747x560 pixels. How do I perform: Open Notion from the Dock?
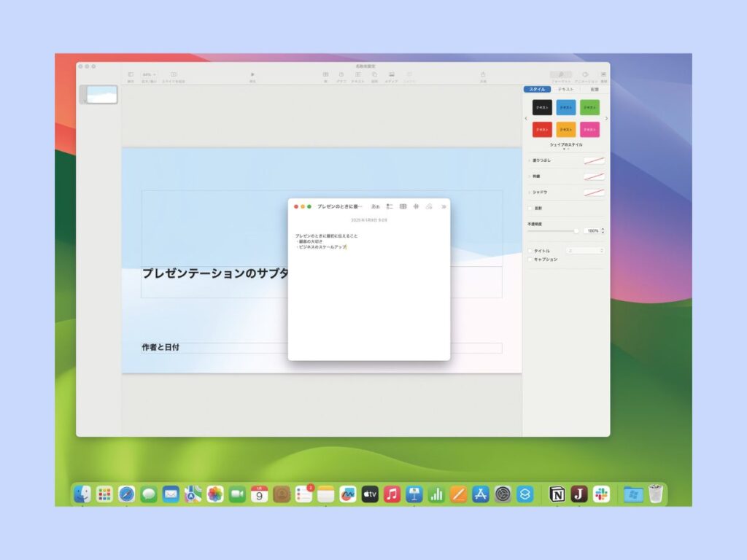point(557,494)
